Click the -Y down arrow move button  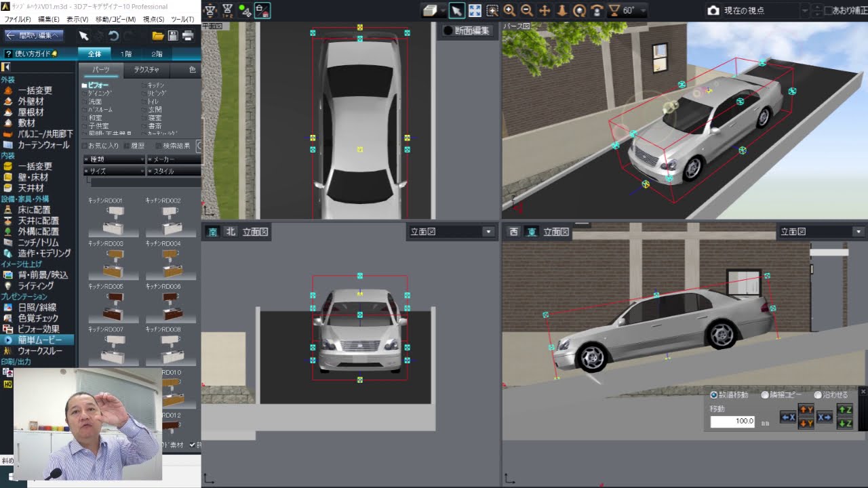click(806, 423)
